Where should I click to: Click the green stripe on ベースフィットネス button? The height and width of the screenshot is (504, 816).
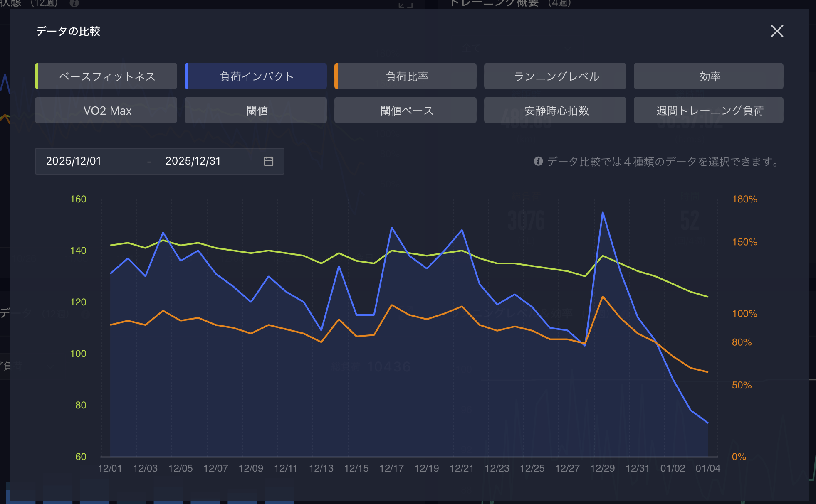pos(37,76)
